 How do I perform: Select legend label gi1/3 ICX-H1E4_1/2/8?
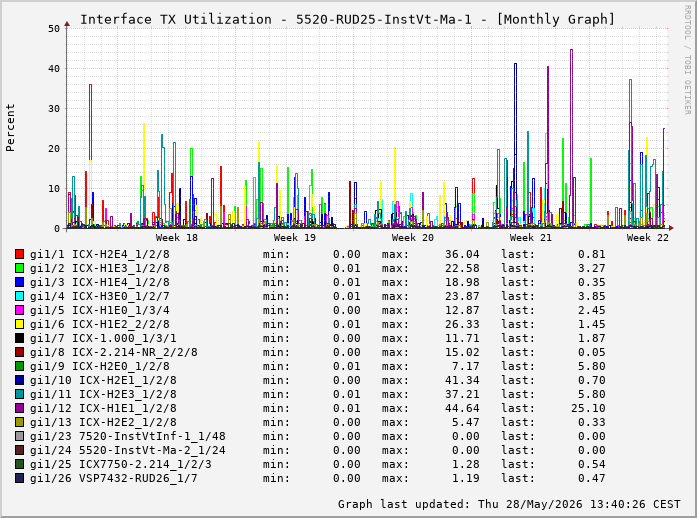click(100, 282)
